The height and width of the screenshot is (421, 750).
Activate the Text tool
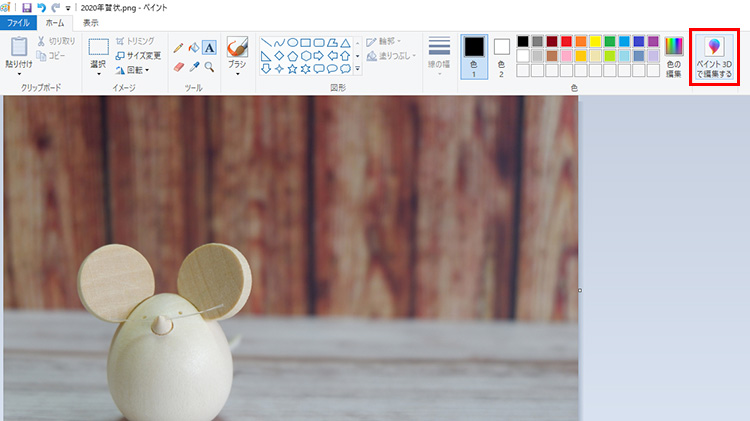[209, 47]
